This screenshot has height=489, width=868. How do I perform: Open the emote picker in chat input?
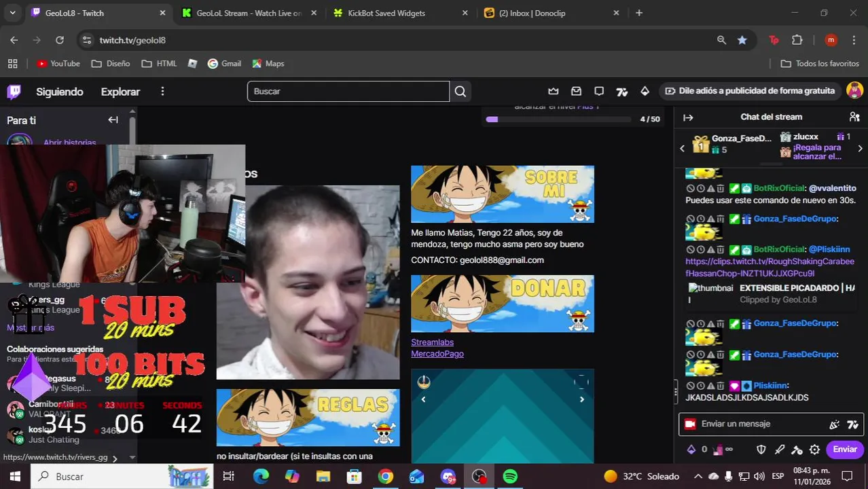[834, 424]
